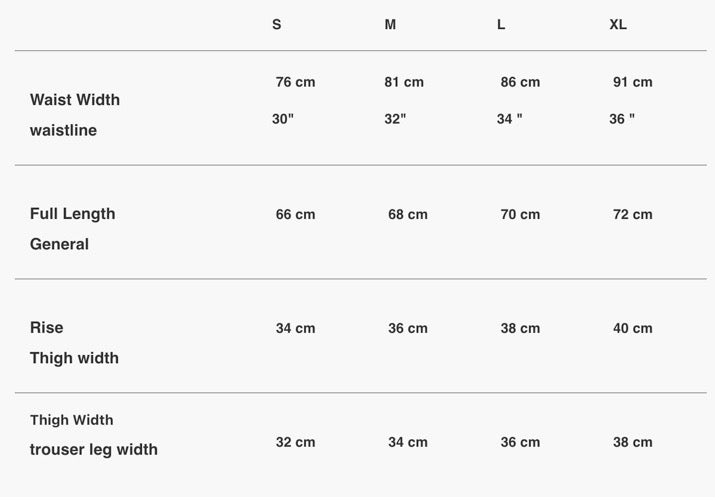The height and width of the screenshot is (497, 715).
Task: Click the Rise row label
Action: pyautogui.click(x=46, y=327)
